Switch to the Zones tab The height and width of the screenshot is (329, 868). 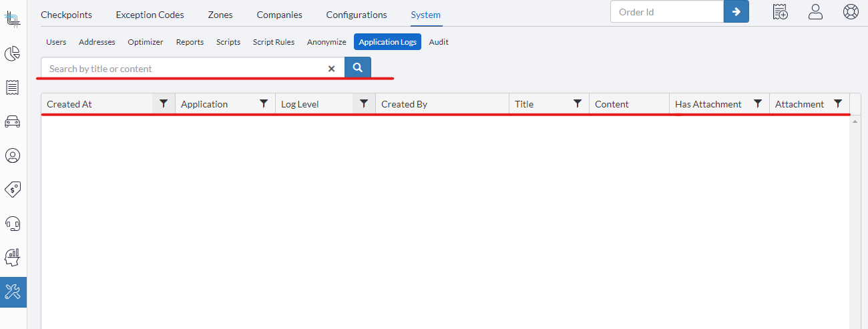[220, 15]
